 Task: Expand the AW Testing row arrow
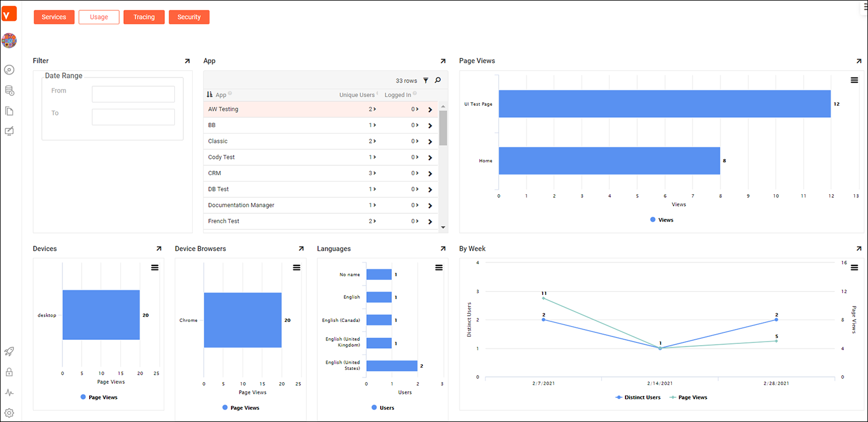coord(429,109)
